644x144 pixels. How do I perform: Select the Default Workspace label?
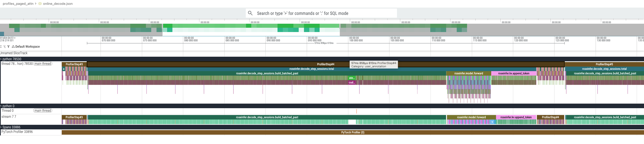tap(27, 47)
